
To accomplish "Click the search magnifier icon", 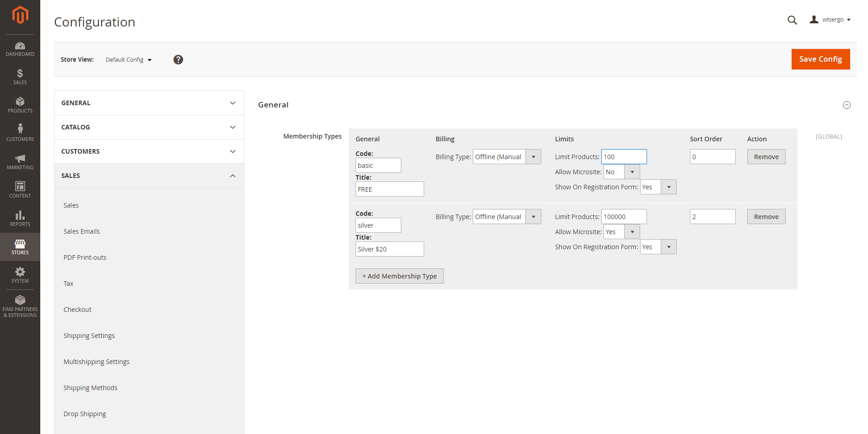I will [x=792, y=20].
